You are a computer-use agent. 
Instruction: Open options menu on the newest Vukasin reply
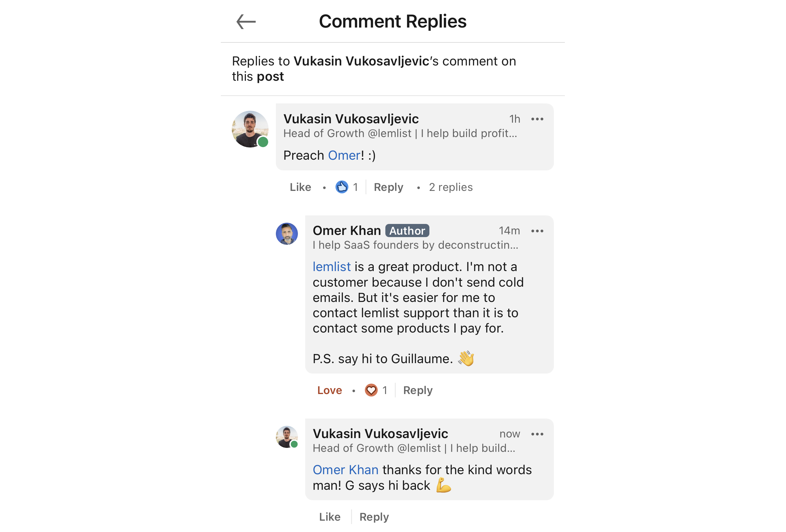click(537, 434)
